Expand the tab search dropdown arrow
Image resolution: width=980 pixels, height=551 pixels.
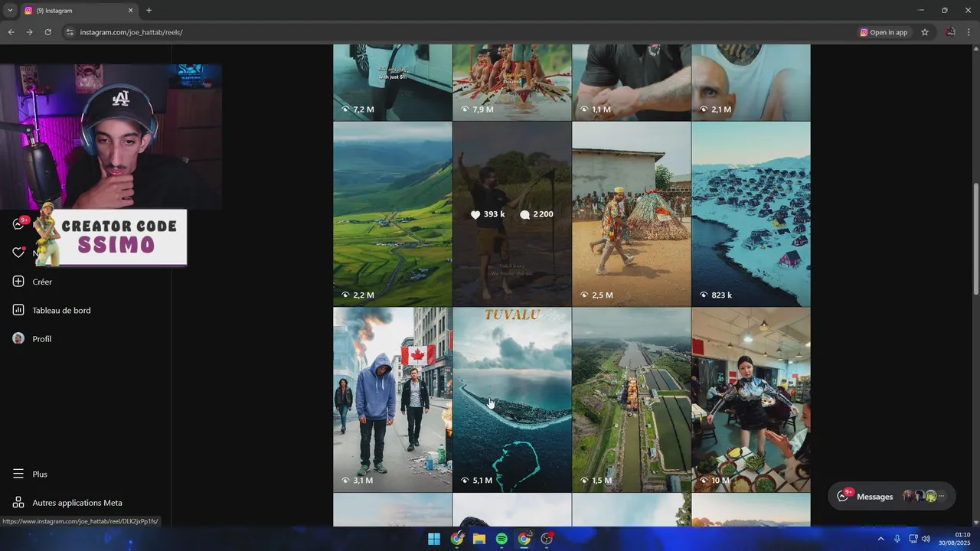click(10, 11)
